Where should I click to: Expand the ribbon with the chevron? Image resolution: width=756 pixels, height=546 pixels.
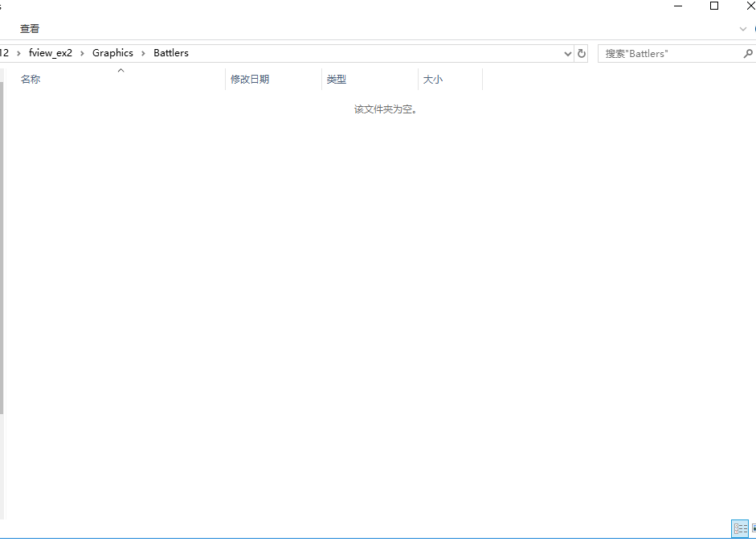pyautogui.click(x=742, y=29)
